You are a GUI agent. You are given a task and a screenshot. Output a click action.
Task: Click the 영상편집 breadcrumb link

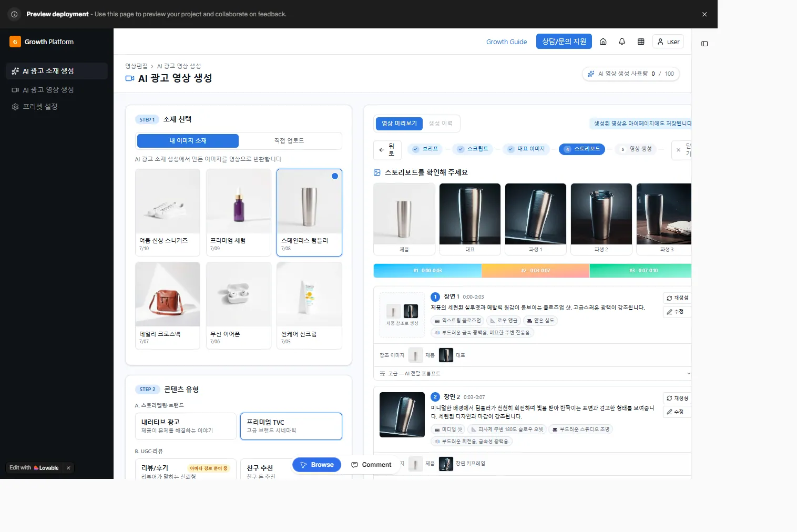[x=136, y=66]
